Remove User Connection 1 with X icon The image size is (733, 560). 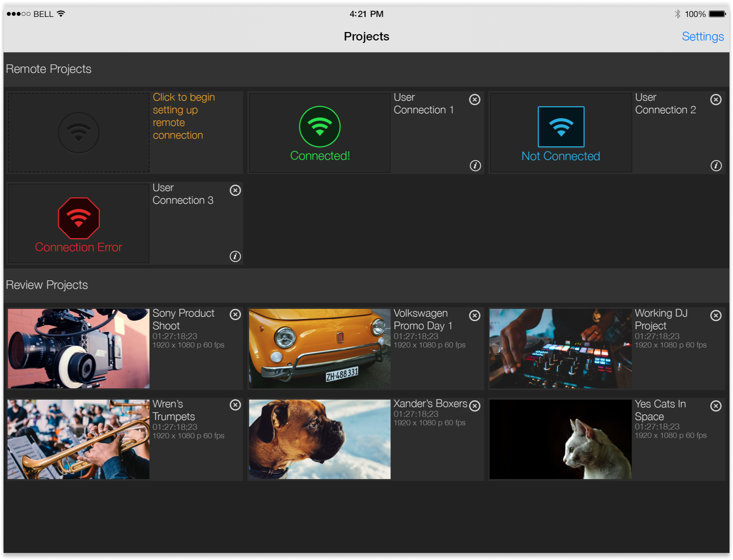pyautogui.click(x=475, y=100)
